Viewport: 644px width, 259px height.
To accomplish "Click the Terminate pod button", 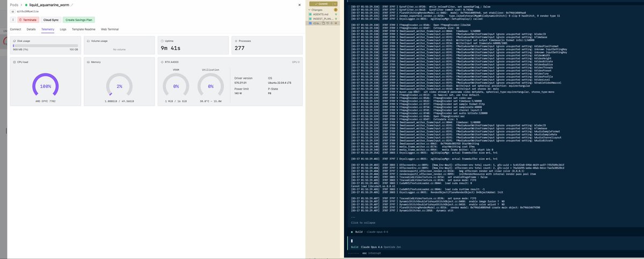I will coord(28,20).
